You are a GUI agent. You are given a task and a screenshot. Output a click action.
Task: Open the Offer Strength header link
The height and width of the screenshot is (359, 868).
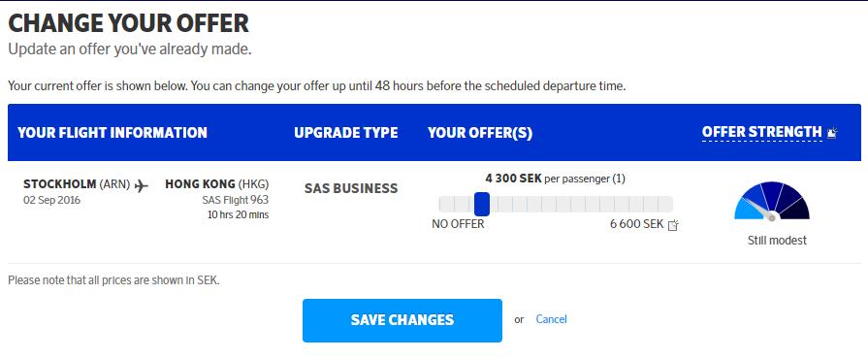coord(761,132)
